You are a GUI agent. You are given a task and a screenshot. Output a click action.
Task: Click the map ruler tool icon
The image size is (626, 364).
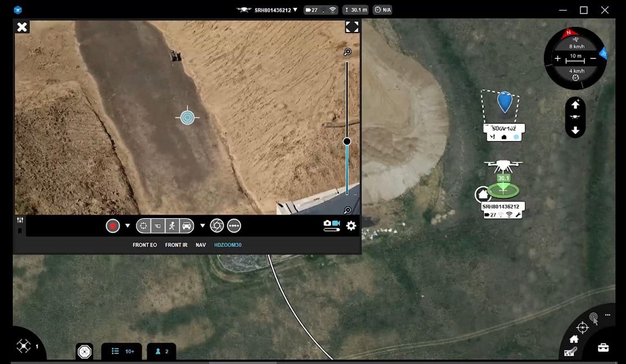click(571, 352)
